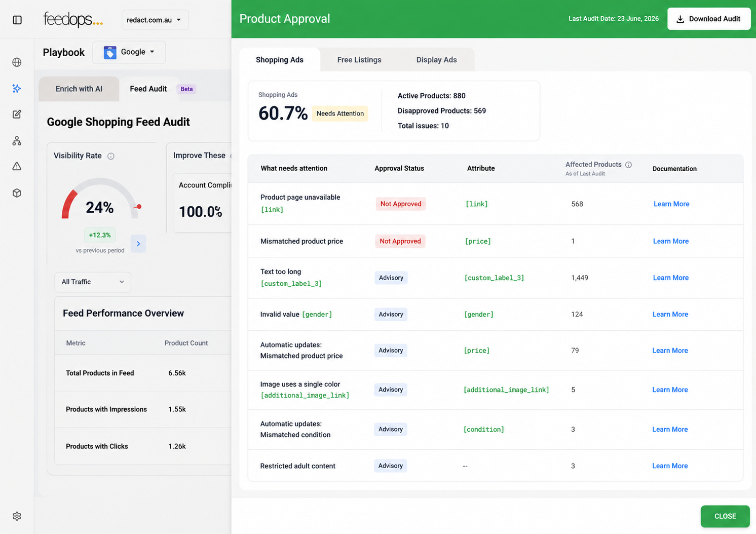Screen dimensions: 756x534
Task: Click Total issues: 10 text
Action: [x=423, y=126]
